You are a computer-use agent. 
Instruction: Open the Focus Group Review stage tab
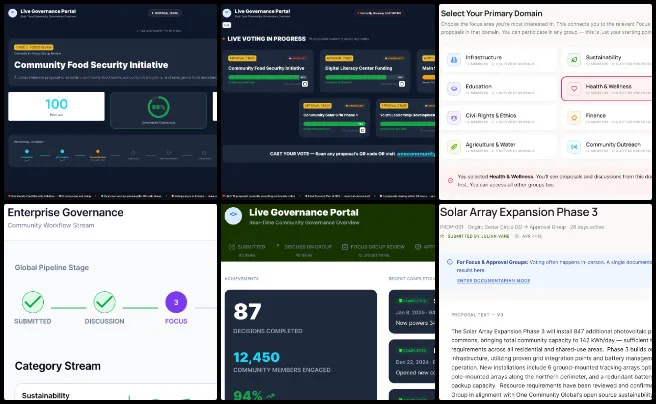tap(373, 250)
